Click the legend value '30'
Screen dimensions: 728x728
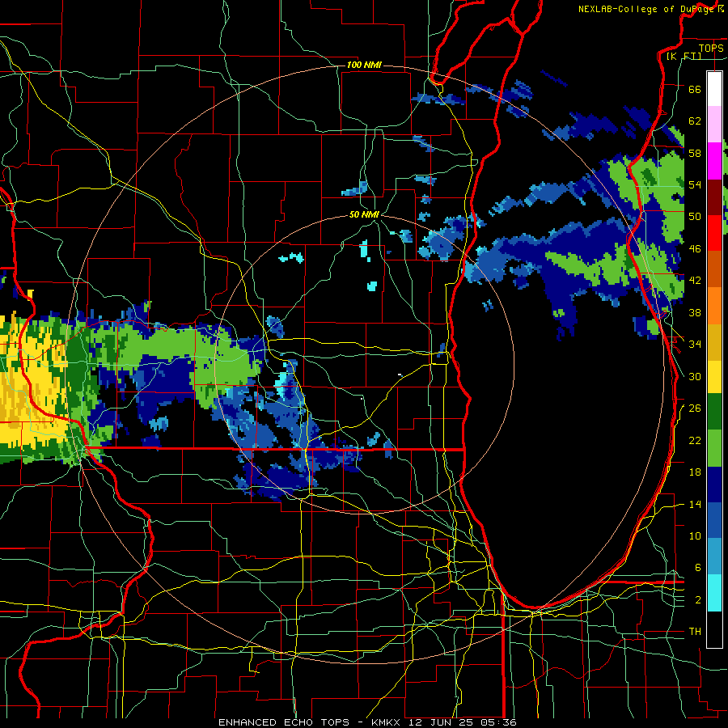tap(695, 376)
